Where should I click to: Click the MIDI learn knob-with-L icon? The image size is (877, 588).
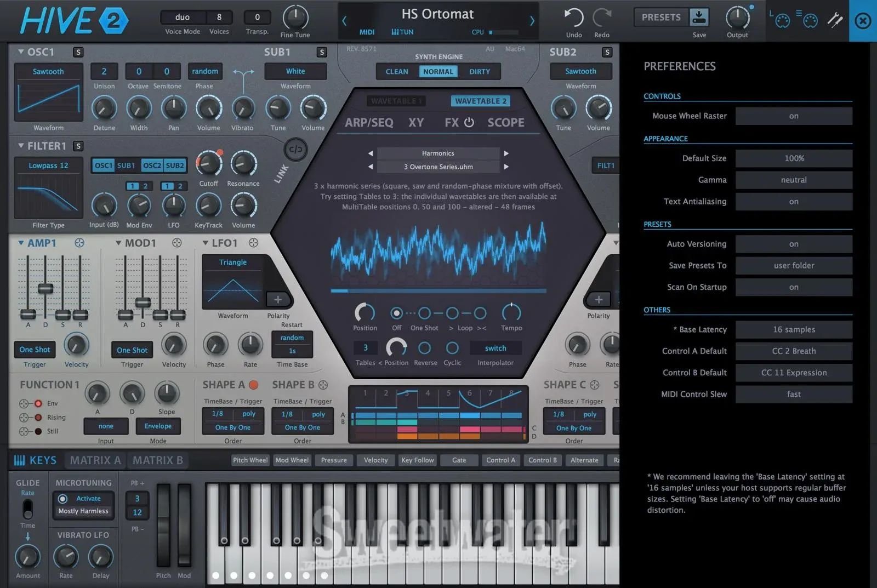780,19
